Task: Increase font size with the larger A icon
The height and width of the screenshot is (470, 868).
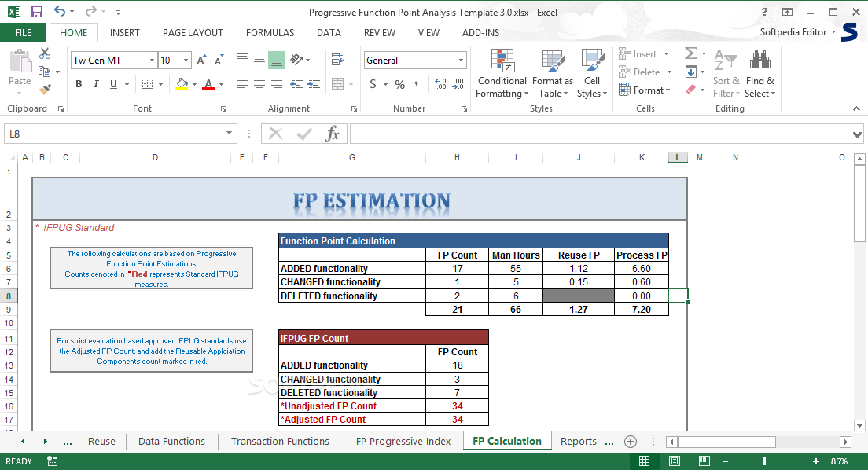Action: pos(202,60)
